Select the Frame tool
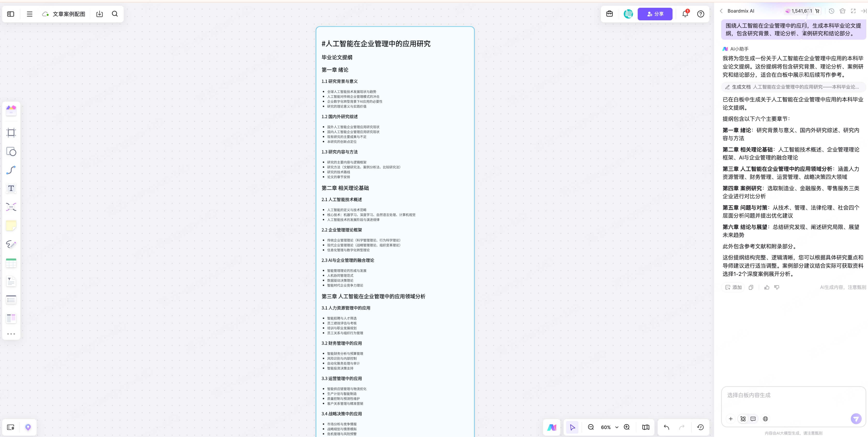The width and height of the screenshot is (868, 437). click(x=11, y=132)
